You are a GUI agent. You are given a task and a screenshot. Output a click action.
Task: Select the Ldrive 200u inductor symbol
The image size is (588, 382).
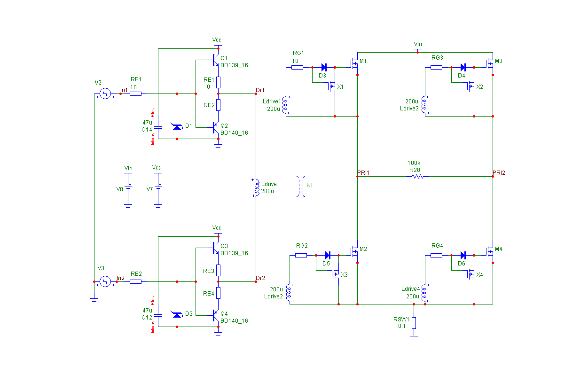(x=257, y=188)
